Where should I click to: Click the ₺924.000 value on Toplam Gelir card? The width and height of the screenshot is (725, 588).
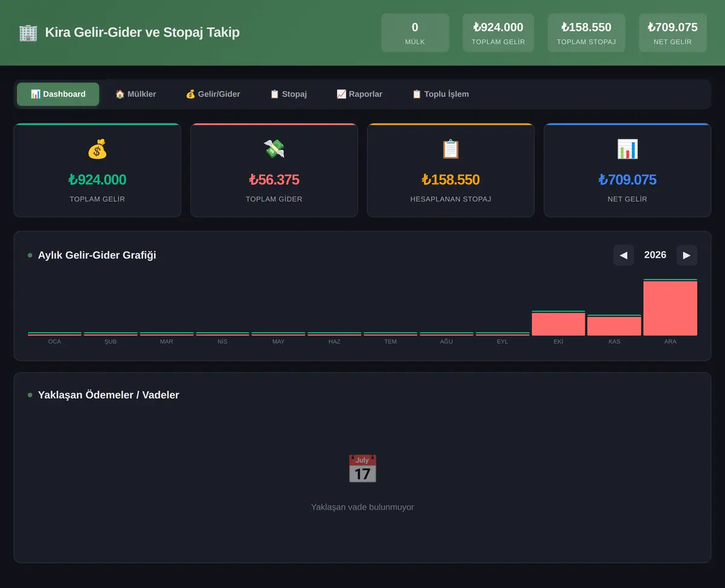(97, 180)
